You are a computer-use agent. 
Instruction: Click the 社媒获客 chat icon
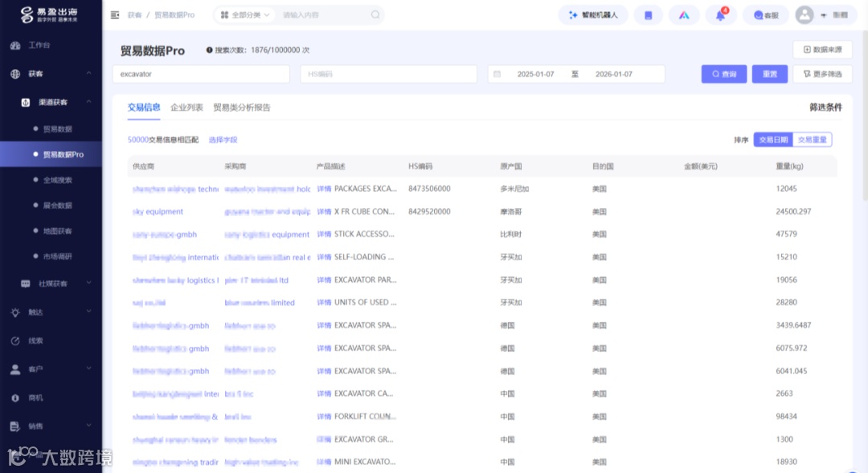pyautogui.click(x=26, y=283)
